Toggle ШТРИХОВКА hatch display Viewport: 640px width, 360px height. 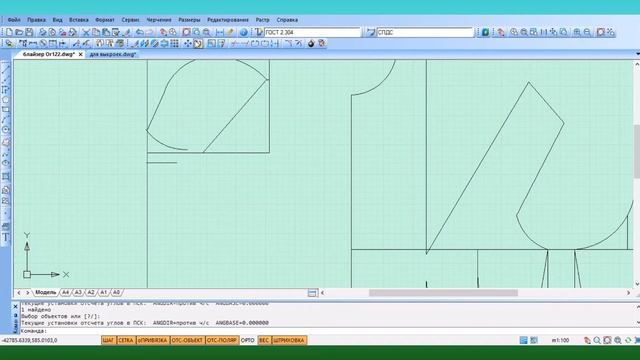(x=289, y=340)
